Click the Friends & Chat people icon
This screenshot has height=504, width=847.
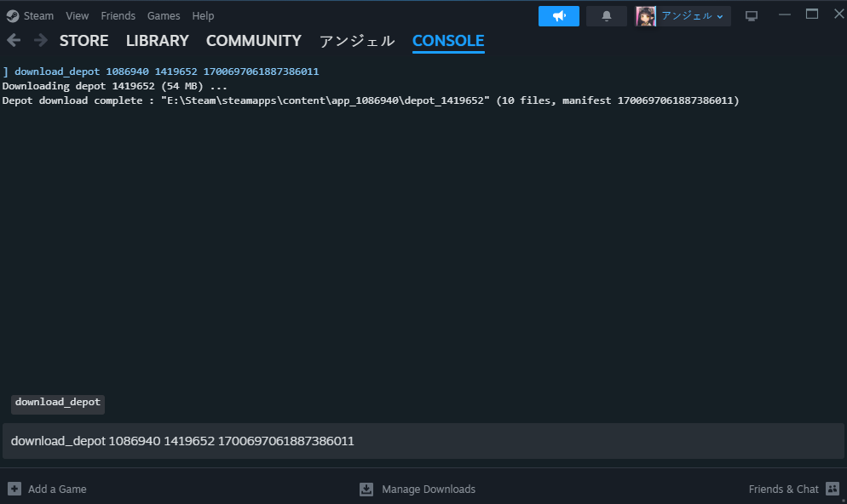point(833,489)
